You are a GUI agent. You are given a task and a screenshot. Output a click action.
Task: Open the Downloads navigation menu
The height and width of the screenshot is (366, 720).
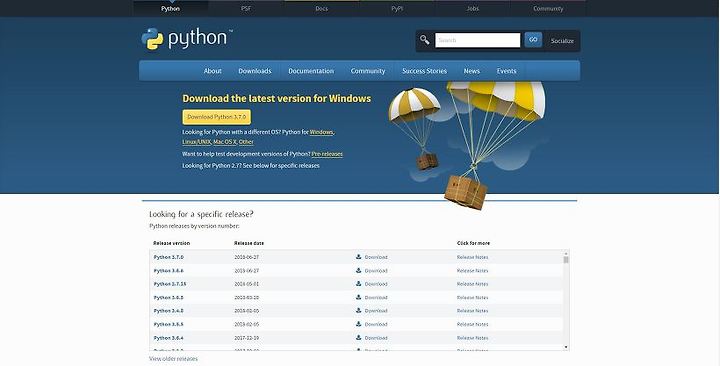coord(255,71)
